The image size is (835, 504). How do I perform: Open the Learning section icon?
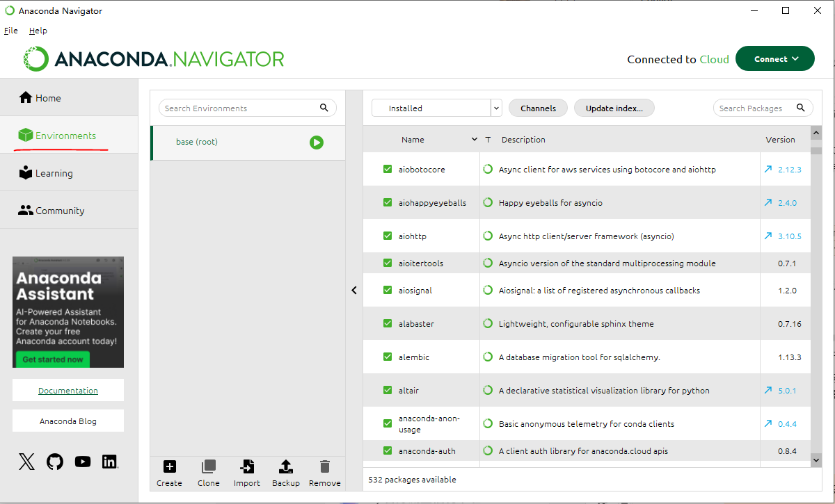[x=26, y=173]
